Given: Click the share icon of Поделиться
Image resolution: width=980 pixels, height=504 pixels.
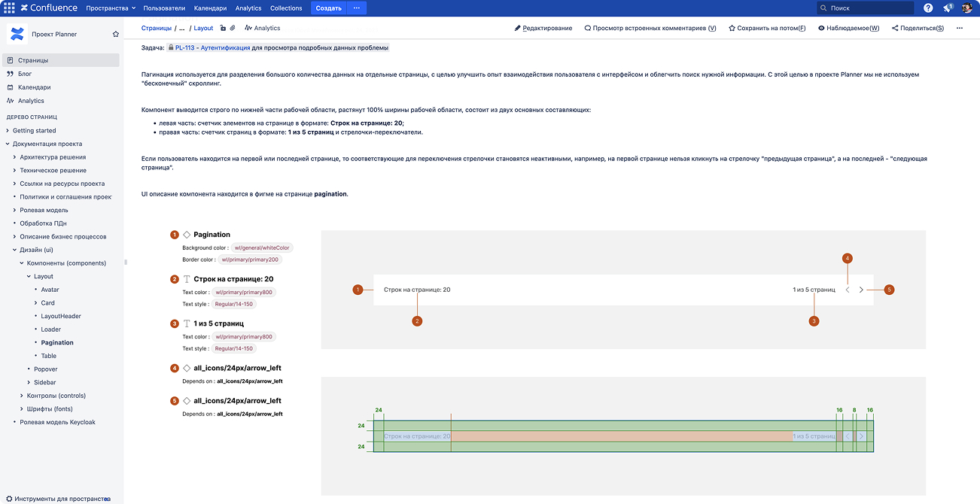Looking at the screenshot, I should point(895,28).
